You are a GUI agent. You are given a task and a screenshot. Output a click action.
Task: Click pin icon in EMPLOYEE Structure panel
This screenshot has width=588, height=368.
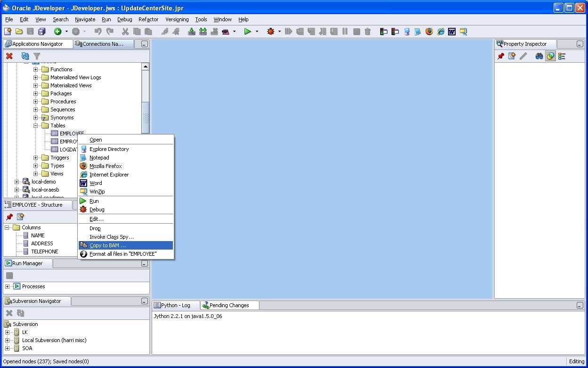[9, 217]
